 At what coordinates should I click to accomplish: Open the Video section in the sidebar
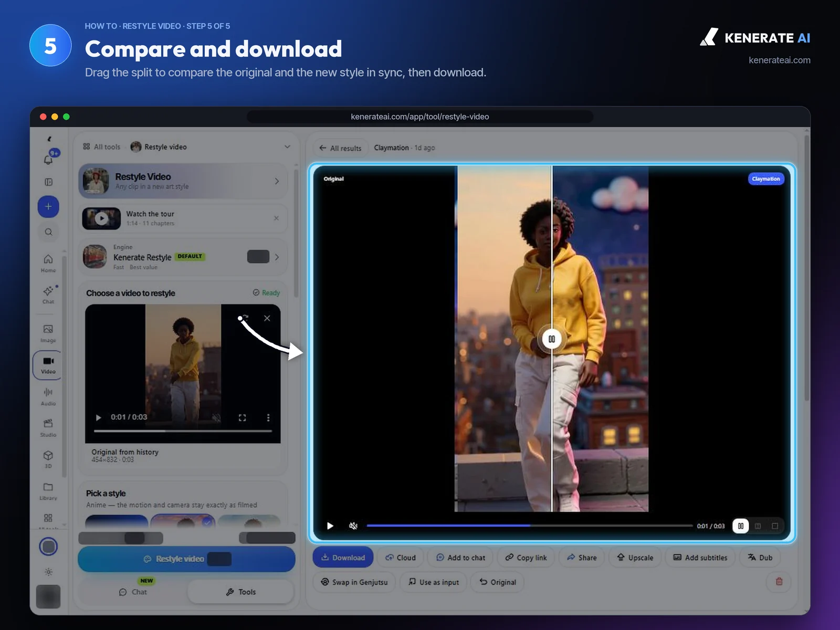click(x=48, y=364)
